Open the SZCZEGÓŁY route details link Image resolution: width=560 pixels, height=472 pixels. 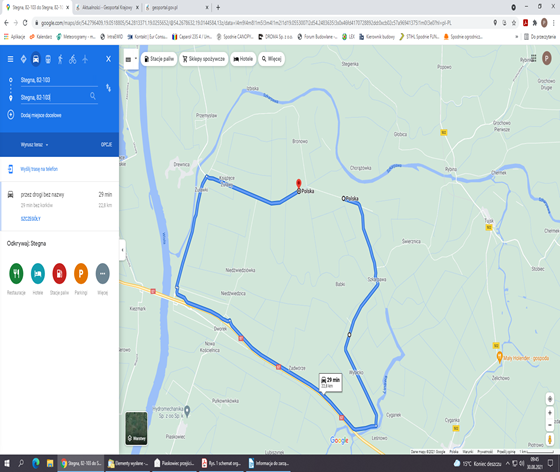pos(30,219)
